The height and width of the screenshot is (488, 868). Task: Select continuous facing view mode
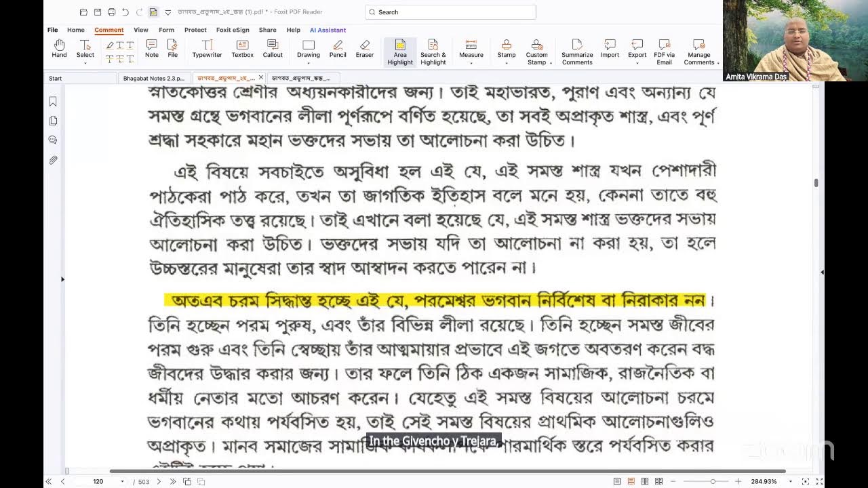point(658,481)
